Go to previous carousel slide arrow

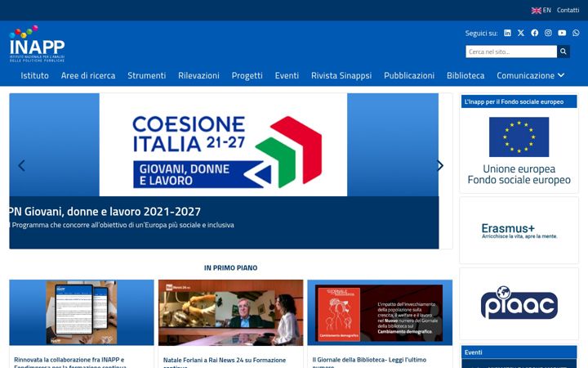coord(22,165)
